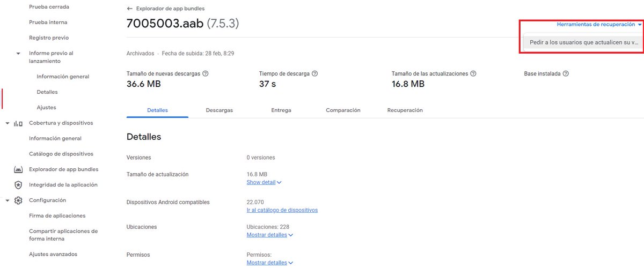Click help icon next to Tiempo de descarga
Image resolution: width=644 pixels, height=268 pixels.
pyautogui.click(x=314, y=73)
